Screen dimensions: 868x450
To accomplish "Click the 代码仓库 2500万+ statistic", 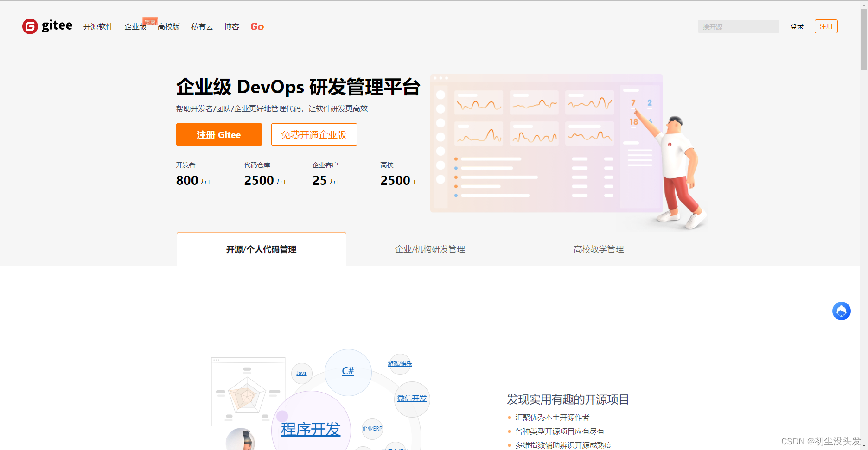I will (265, 175).
